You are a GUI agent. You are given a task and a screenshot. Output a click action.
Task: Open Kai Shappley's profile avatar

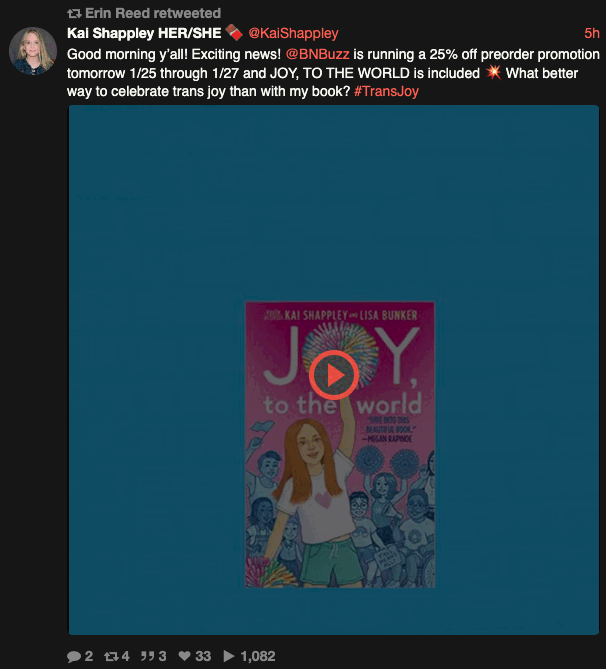(x=33, y=51)
